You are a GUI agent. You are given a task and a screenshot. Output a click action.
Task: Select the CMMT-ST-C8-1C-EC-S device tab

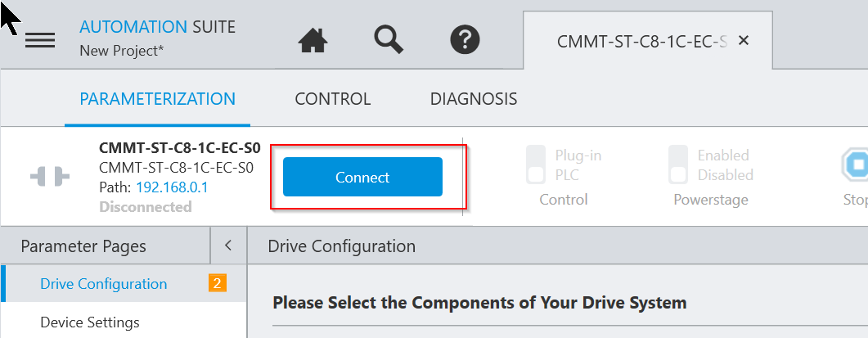coord(642,41)
